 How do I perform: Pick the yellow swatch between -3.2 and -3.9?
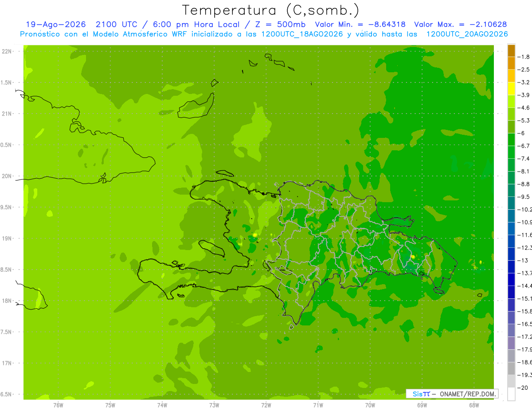(x=511, y=89)
